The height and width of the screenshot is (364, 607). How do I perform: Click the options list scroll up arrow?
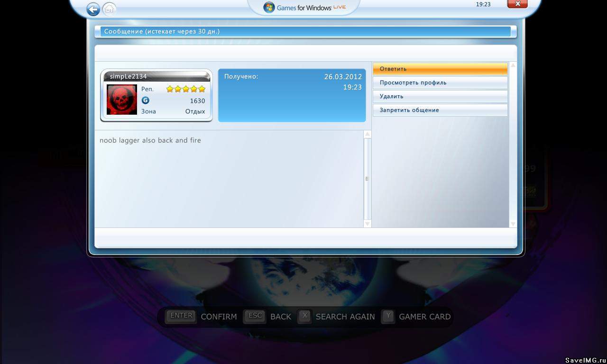[513, 65]
